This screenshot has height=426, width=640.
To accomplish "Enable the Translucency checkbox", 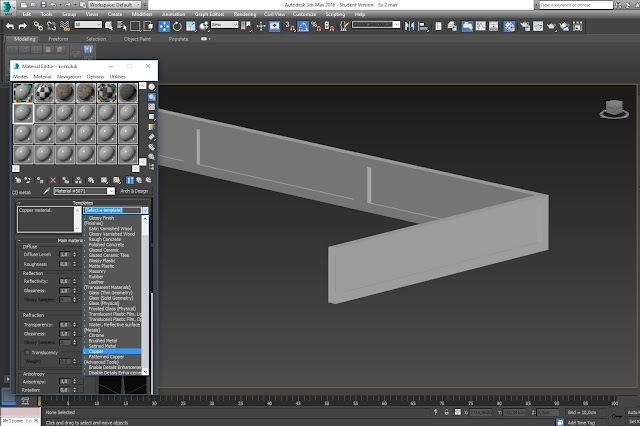I will (x=27, y=352).
